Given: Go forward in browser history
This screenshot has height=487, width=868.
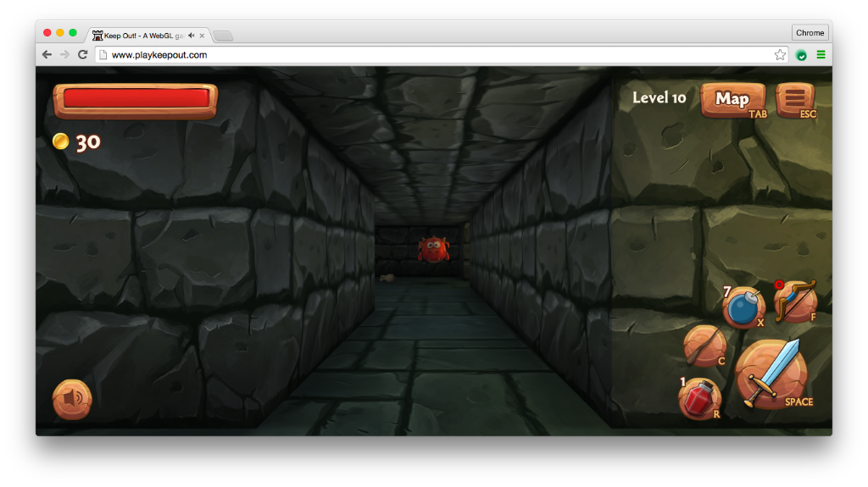Looking at the screenshot, I should click(x=64, y=55).
